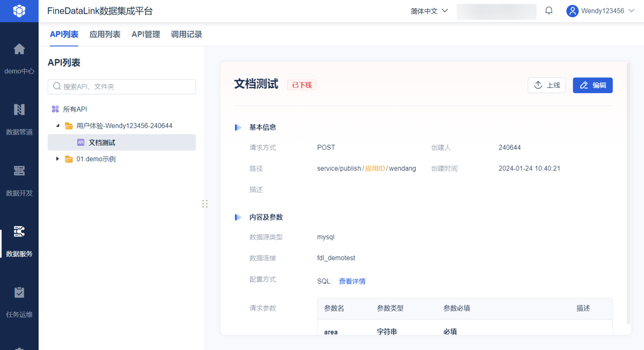Click the 所有API grid icon

point(55,109)
